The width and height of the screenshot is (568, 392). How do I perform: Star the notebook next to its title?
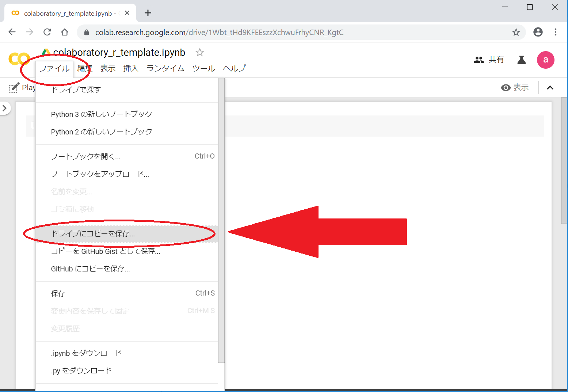pyautogui.click(x=199, y=53)
